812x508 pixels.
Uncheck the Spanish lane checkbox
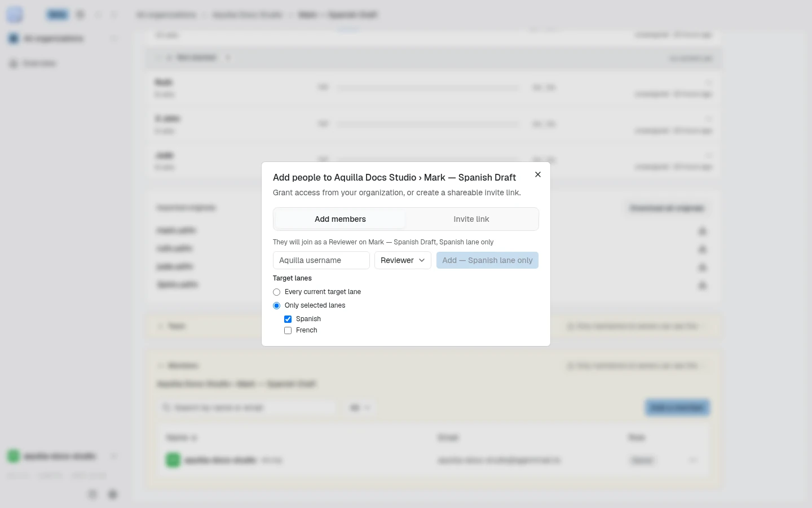pyautogui.click(x=288, y=319)
